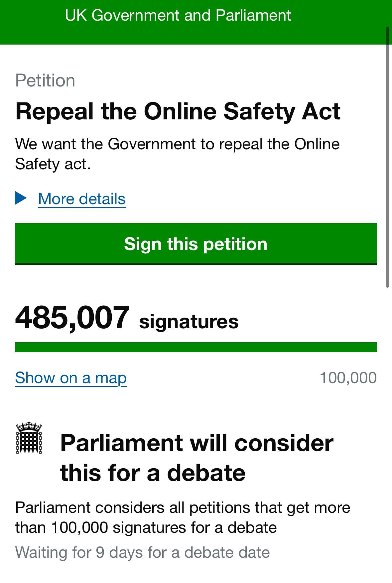The image size is (392, 583).
Task: Click the UK Government and Parliament header
Action: [178, 15]
